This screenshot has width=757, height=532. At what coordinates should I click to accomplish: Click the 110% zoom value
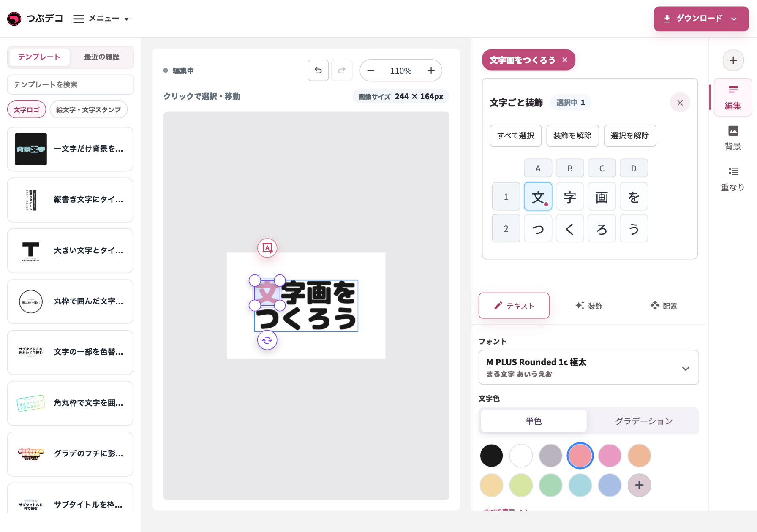(x=401, y=71)
